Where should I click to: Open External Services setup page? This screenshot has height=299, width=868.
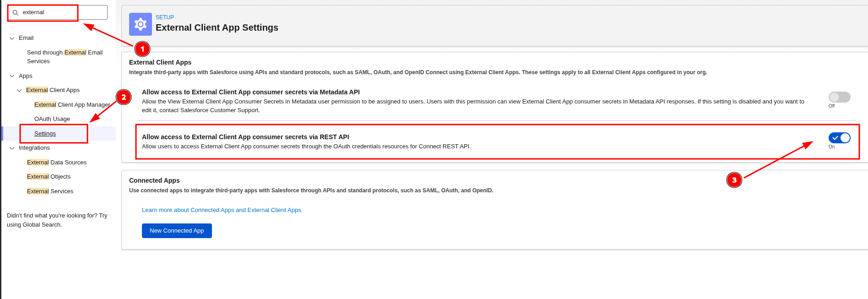tap(50, 191)
